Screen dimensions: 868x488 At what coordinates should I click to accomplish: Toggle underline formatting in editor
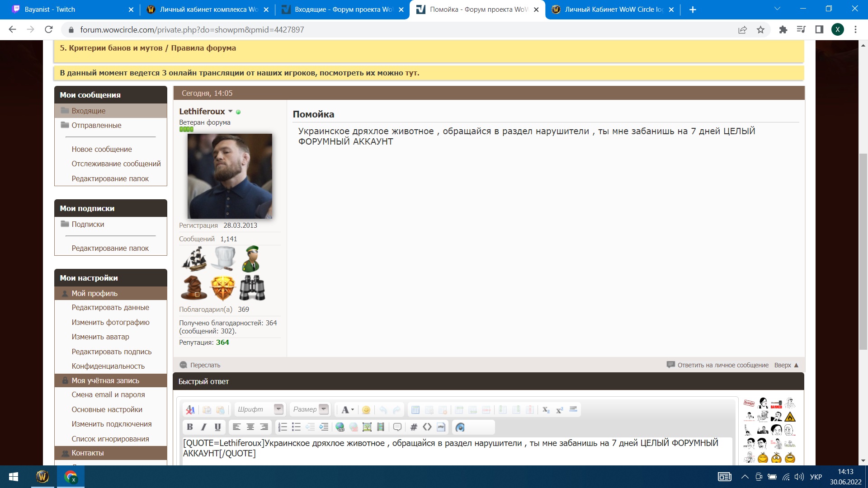point(217,427)
